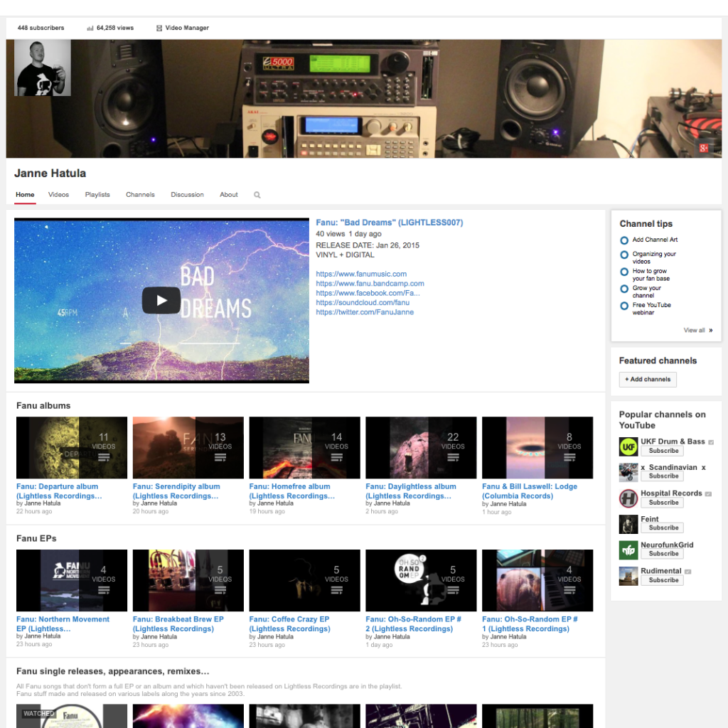Click playlist icon on Departure album thumbnail

[x=104, y=457]
